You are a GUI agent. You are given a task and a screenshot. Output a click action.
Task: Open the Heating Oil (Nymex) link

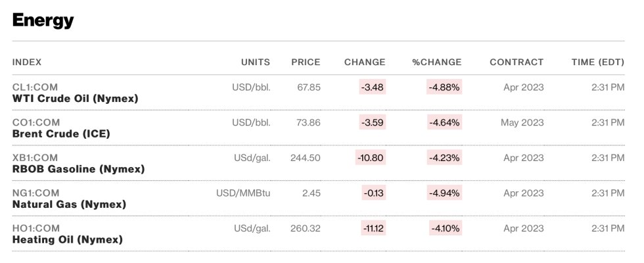coord(67,239)
